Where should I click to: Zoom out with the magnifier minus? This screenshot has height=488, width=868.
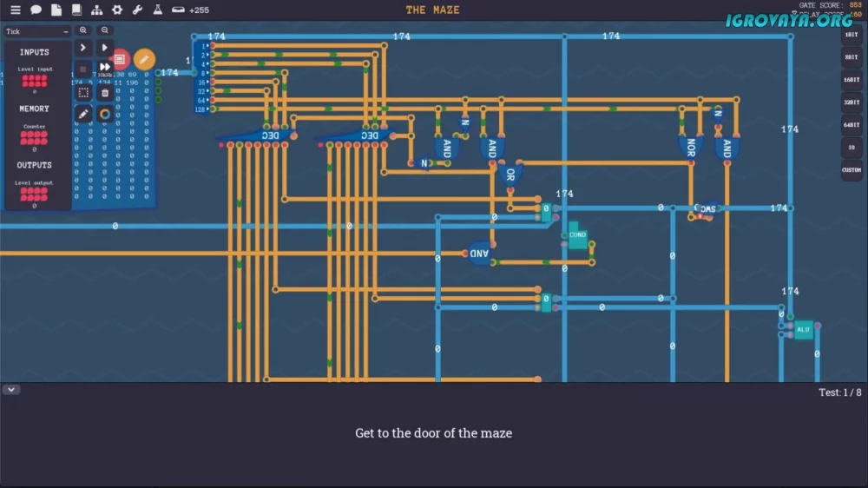[105, 30]
